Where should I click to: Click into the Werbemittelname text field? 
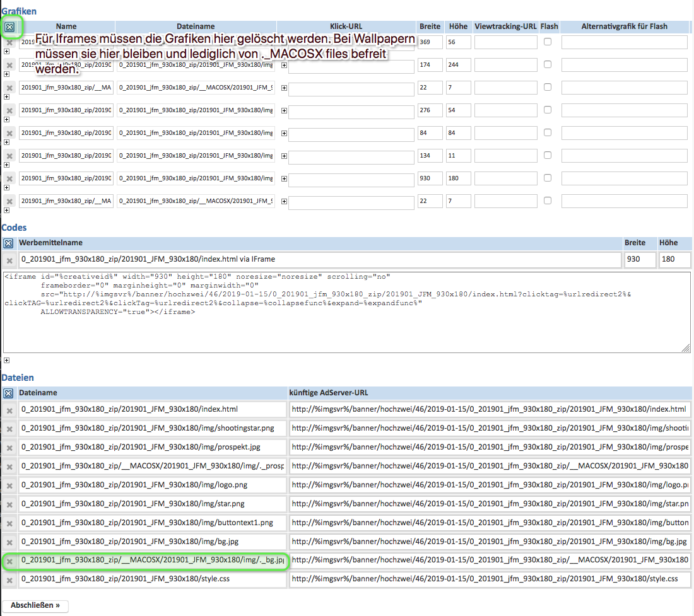tap(320, 259)
